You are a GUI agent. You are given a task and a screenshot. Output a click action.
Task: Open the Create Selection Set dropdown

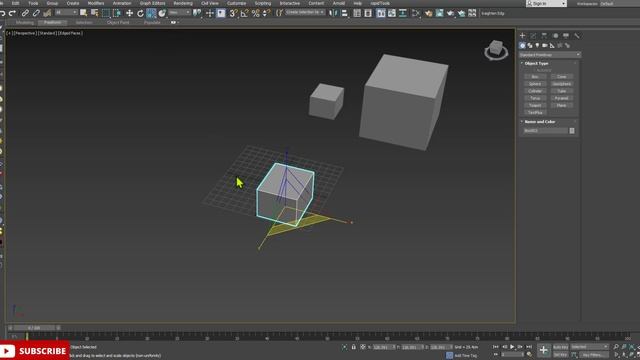[x=305, y=13]
